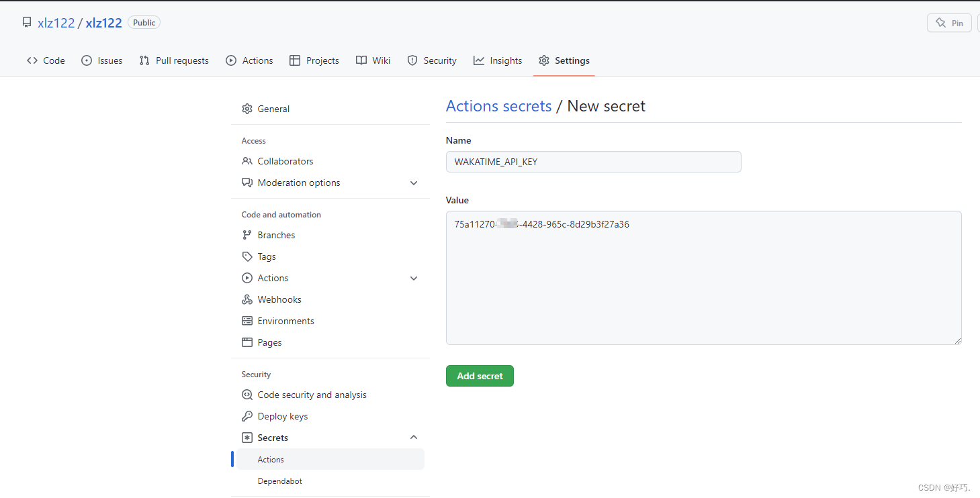Click the Value field label
The height and width of the screenshot is (498, 980).
[x=457, y=200]
